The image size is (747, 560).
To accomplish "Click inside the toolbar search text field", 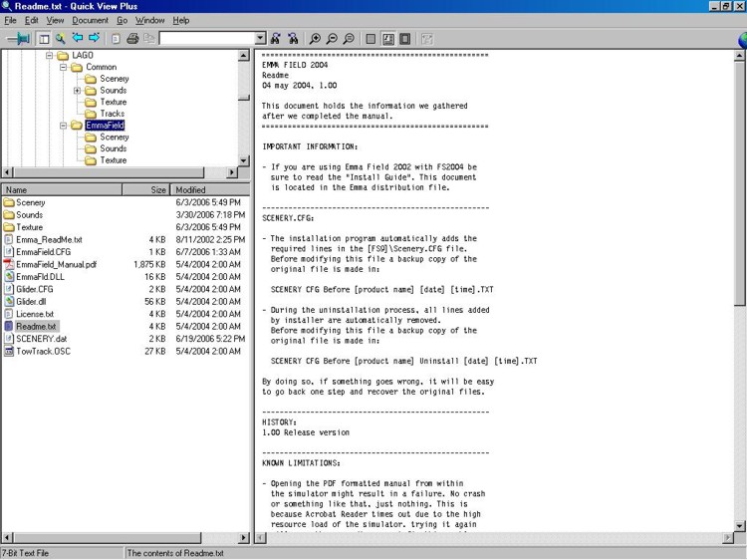I will 207,39.
